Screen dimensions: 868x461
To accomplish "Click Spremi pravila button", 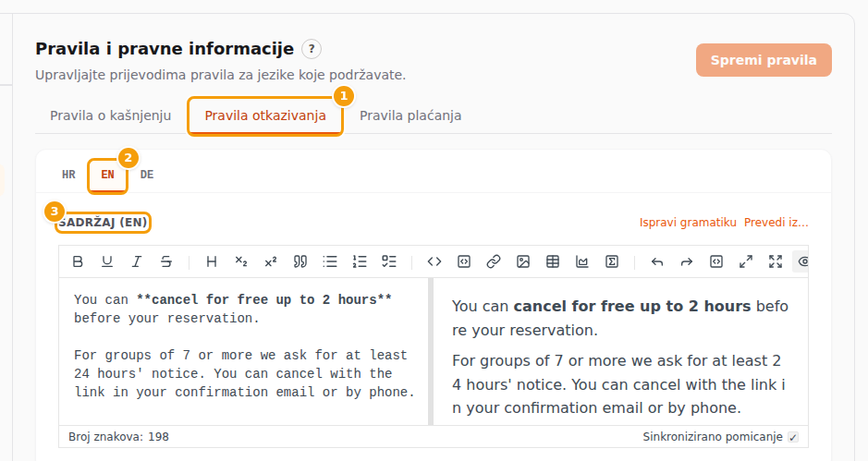I will click(x=764, y=60).
